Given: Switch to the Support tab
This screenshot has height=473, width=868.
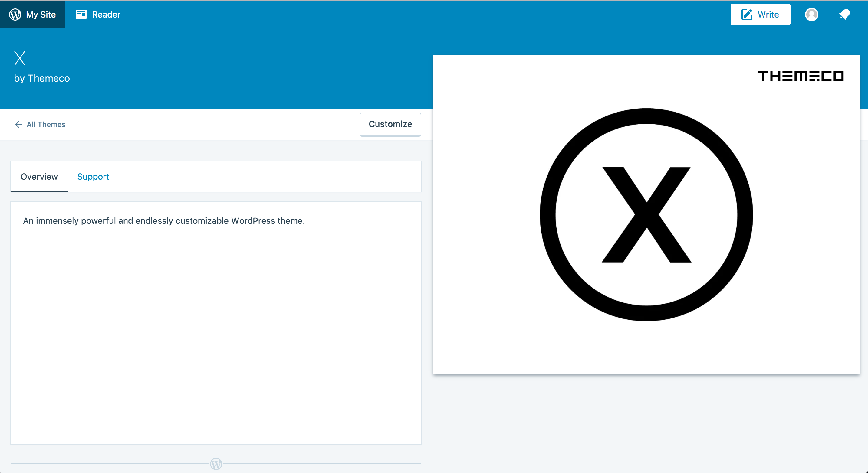Looking at the screenshot, I should 93,176.
